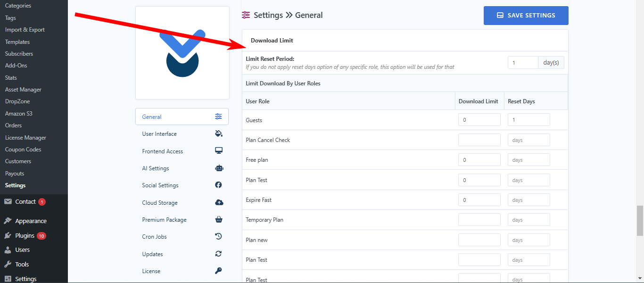Click the plug icon next to Plugins
Image resolution: width=644 pixels, height=283 pixels.
[8, 235]
